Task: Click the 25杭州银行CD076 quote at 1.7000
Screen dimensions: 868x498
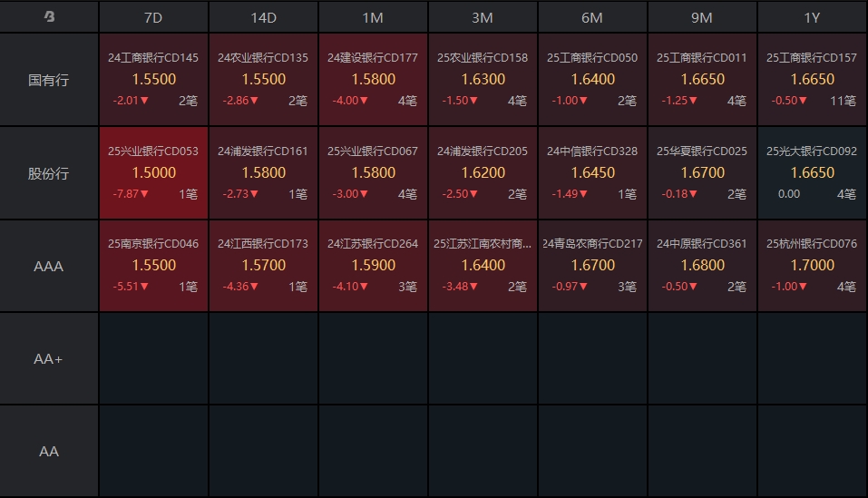Action: coord(812,266)
